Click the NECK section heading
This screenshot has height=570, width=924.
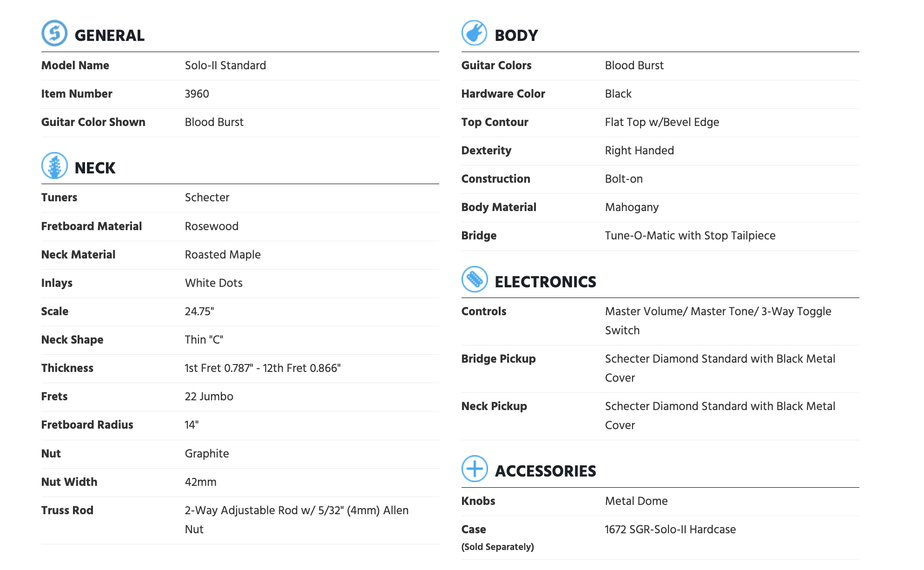[95, 168]
